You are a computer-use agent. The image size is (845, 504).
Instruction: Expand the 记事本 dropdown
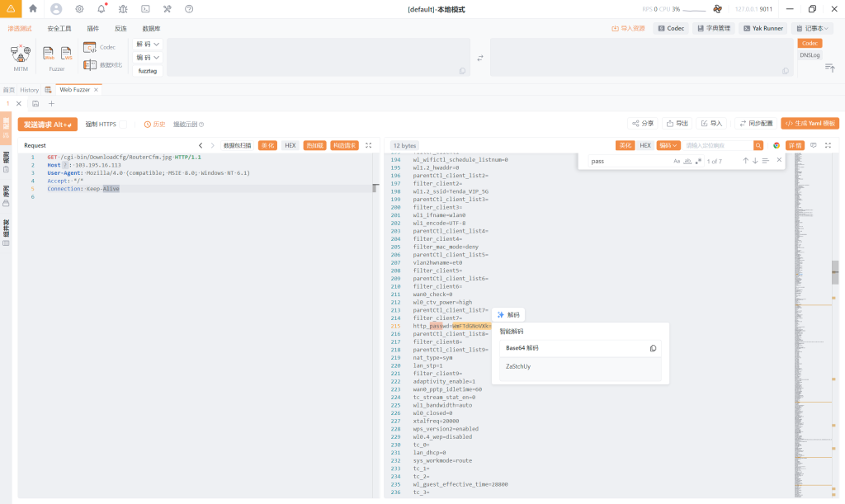[x=812, y=28]
